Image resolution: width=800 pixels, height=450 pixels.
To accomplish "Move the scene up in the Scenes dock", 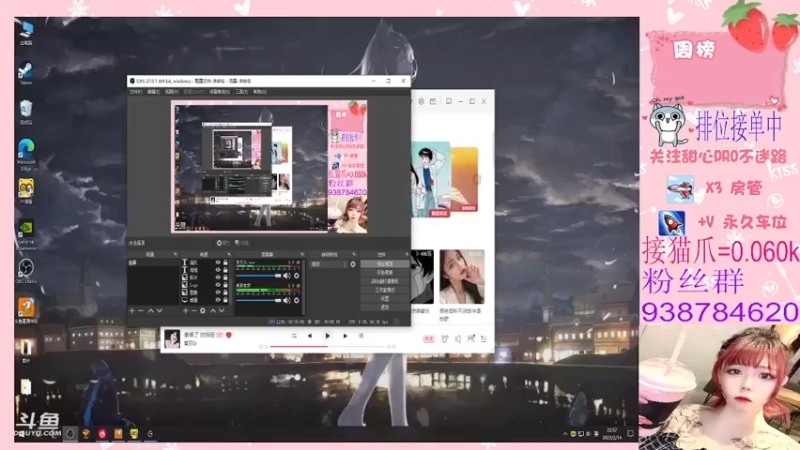I will 151,311.
